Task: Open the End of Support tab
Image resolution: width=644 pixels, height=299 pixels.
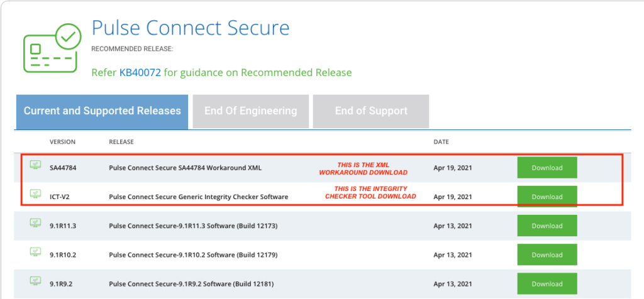Action: pyautogui.click(x=371, y=112)
